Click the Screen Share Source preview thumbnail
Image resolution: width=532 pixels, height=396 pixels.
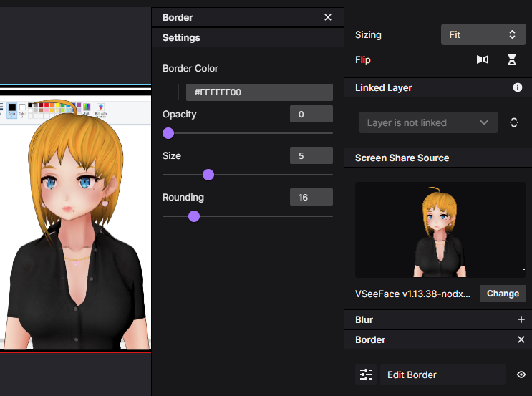440,230
